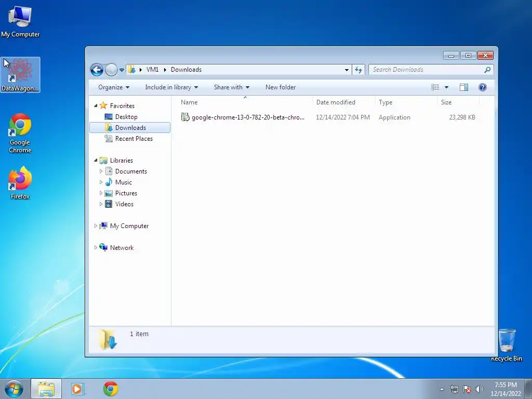Click the installer file's application icon
Screen dimensions: 532x399
coord(185,117)
